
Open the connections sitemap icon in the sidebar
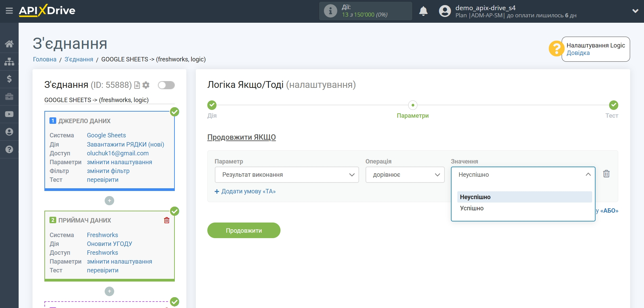tap(9, 61)
